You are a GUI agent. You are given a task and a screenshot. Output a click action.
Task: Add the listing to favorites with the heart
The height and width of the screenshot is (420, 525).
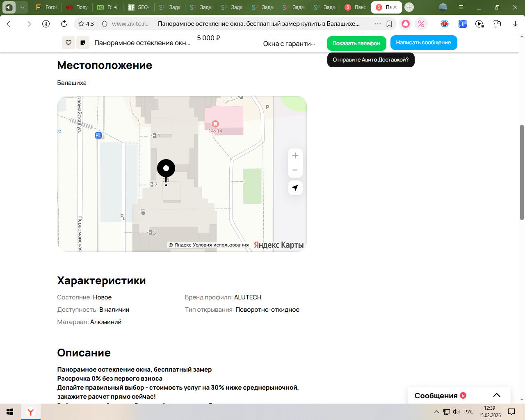68,43
